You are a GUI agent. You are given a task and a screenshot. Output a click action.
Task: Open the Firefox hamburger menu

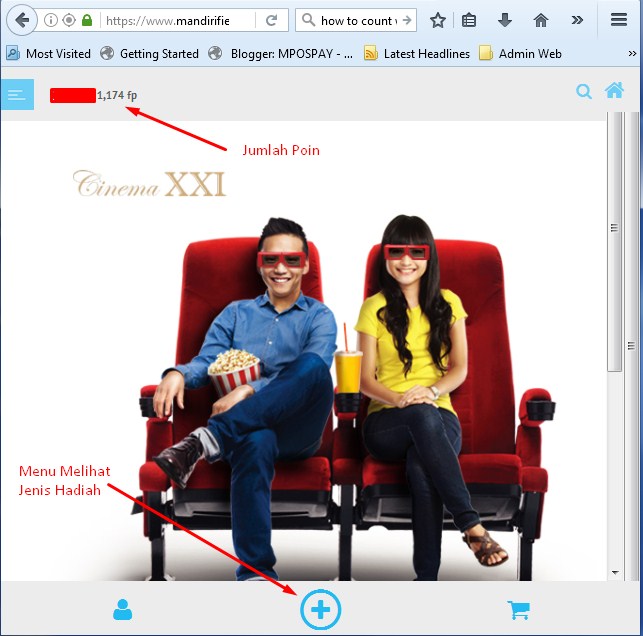coord(619,19)
